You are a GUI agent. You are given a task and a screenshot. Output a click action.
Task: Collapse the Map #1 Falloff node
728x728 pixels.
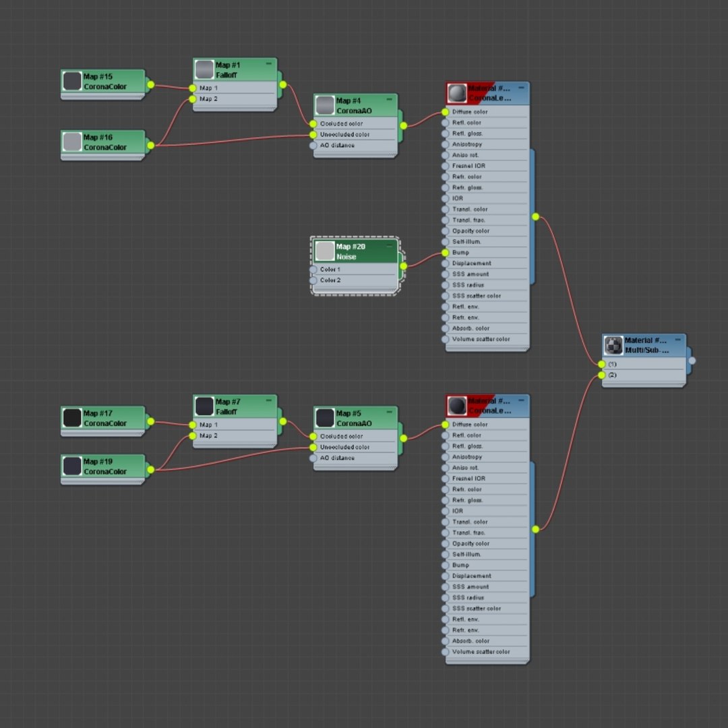[x=268, y=63]
